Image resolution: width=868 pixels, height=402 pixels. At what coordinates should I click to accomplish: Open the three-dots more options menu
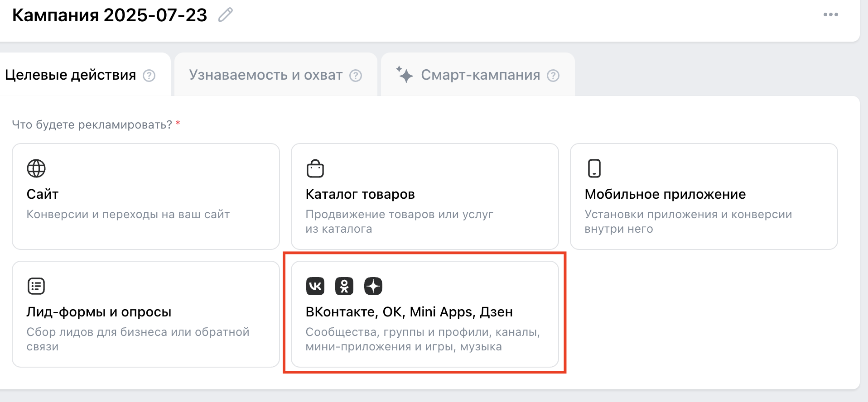830,14
